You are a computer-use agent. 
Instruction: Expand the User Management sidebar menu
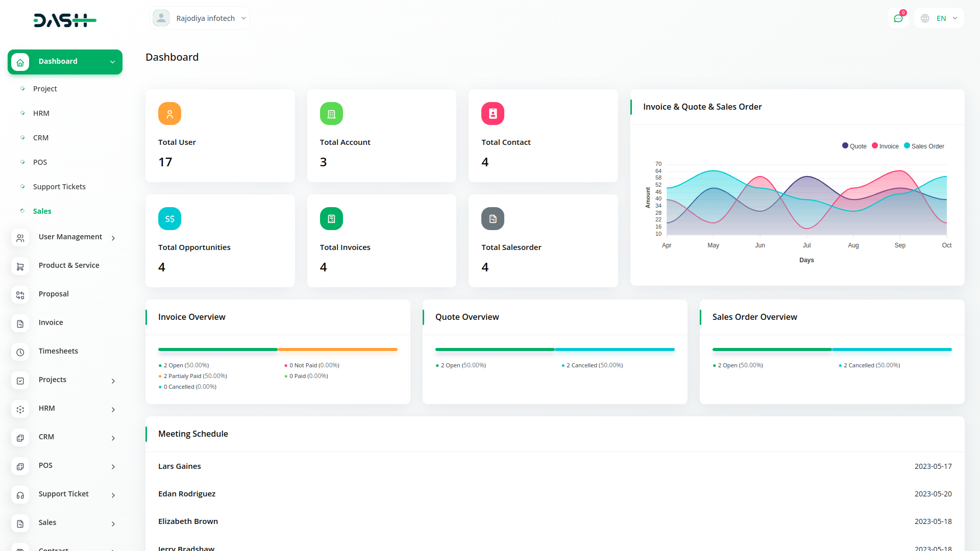tap(70, 237)
